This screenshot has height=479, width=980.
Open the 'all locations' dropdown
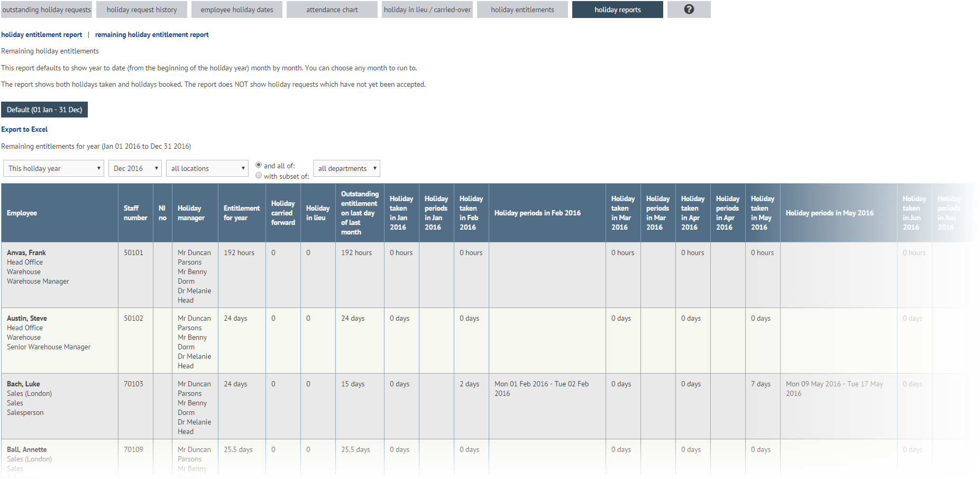coord(207,168)
